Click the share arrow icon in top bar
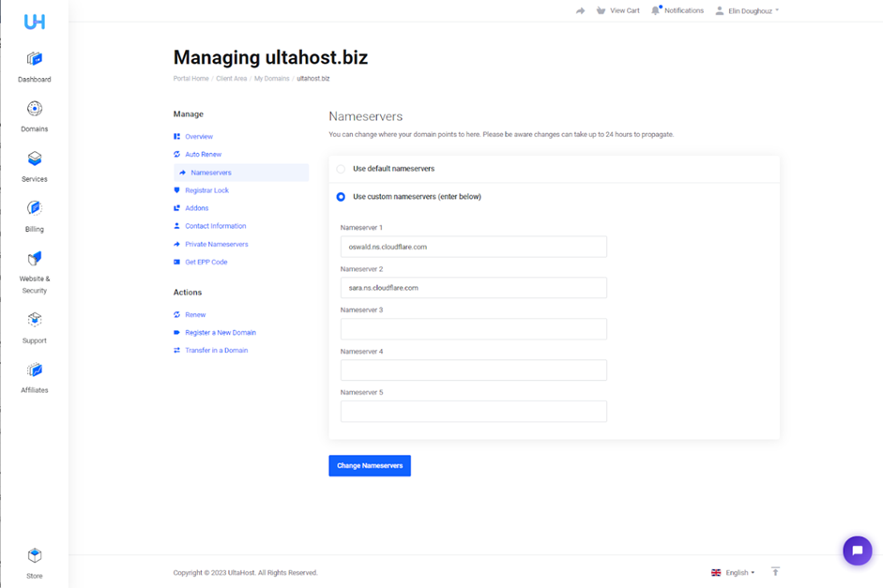This screenshot has height=588, width=883. [x=580, y=10]
